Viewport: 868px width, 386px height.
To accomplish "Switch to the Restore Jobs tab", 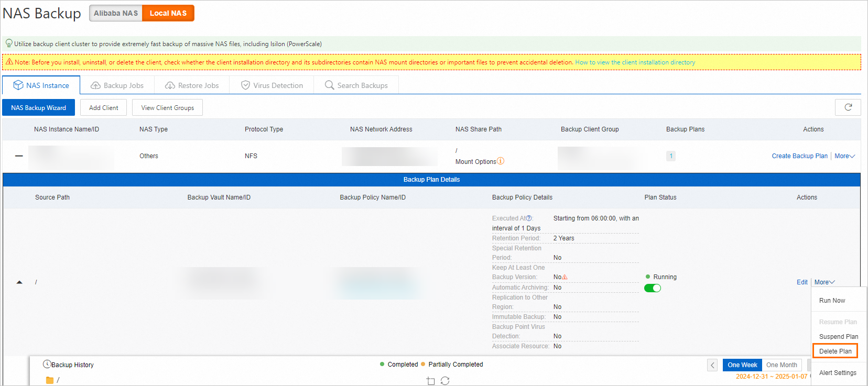I will (192, 85).
